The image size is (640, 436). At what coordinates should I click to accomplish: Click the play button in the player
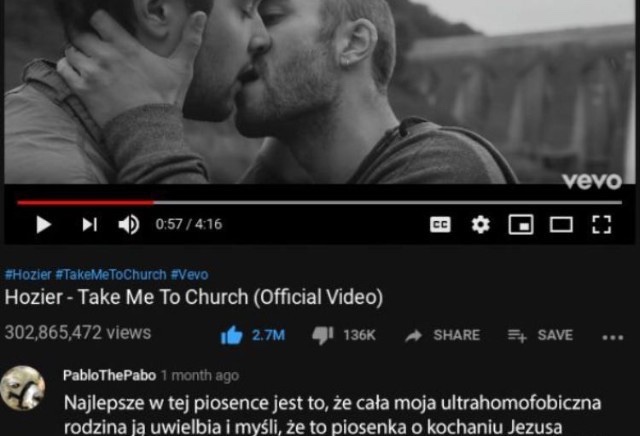pyautogui.click(x=44, y=225)
